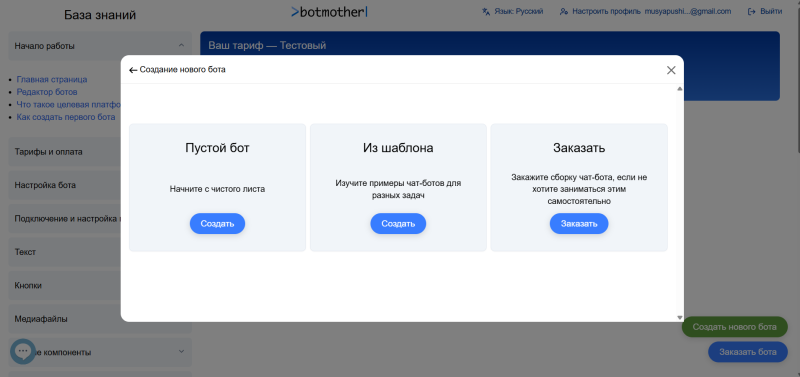Click the logout icon beside Выйти
This screenshot has height=377, width=800.
tap(752, 11)
